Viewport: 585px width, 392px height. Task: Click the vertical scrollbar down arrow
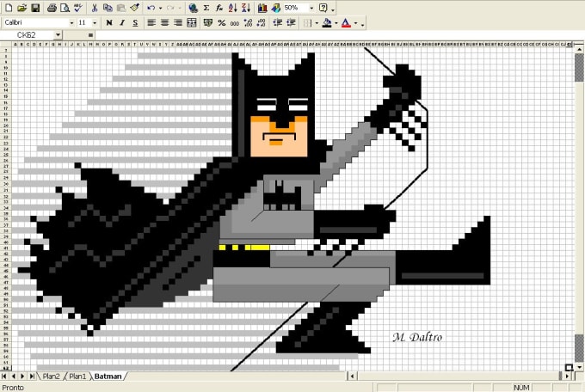pos(579,367)
